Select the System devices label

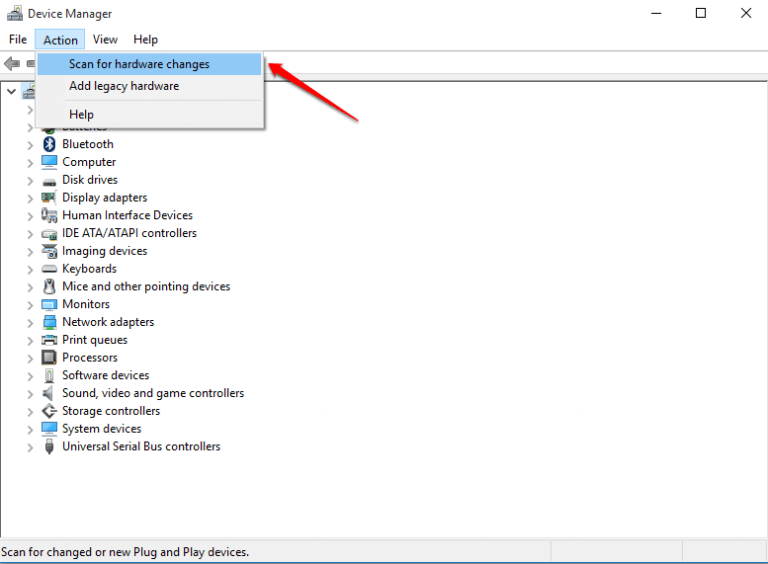pos(101,429)
